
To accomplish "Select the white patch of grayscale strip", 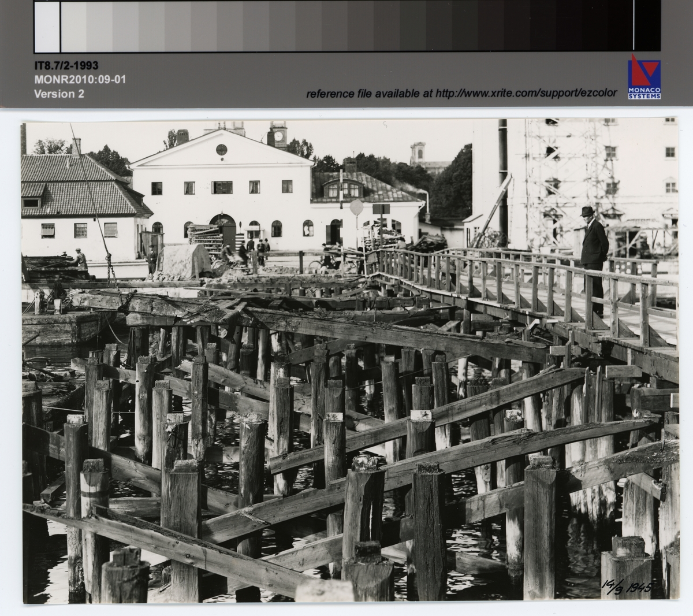I will pyautogui.click(x=47, y=26).
